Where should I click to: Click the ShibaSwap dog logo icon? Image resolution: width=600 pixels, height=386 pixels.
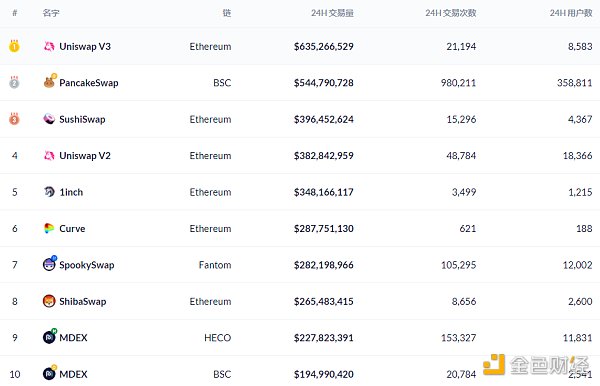click(49, 301)
